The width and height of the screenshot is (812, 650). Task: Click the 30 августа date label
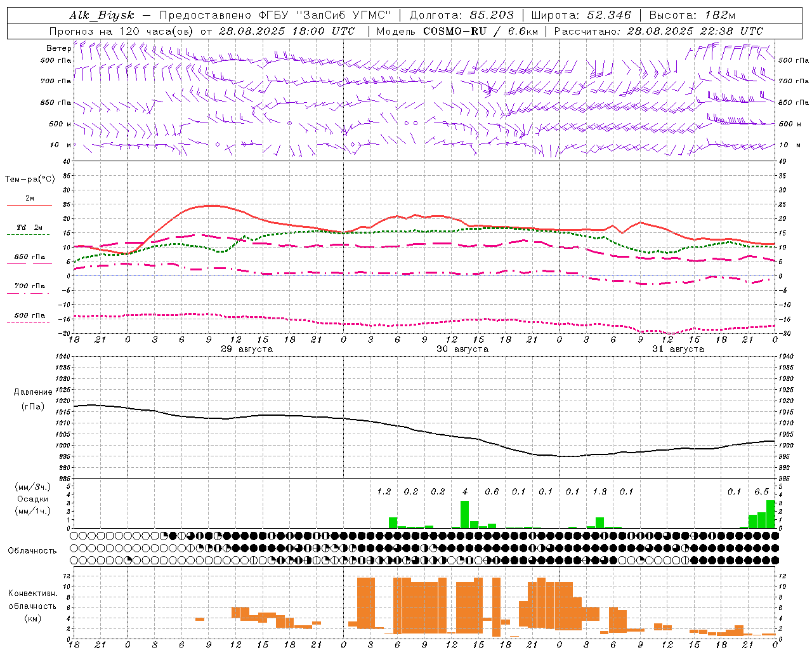point(462,349)
